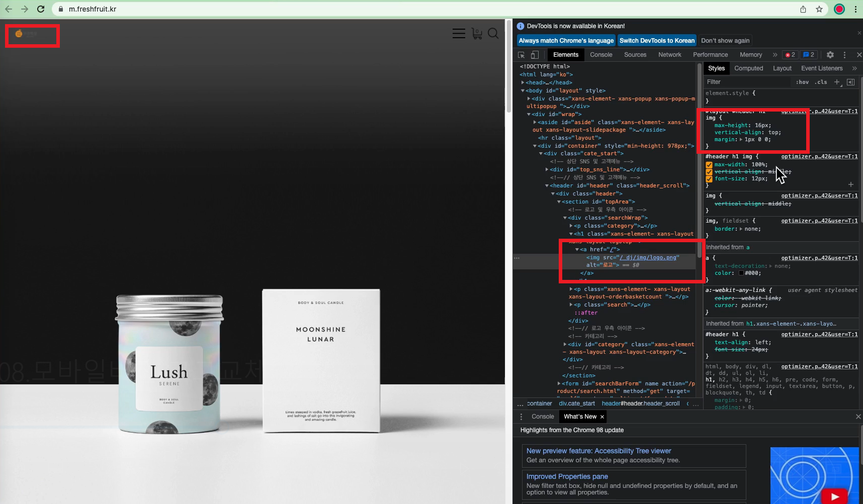Viewport: 863px width, 504px height.
Task: Uncheck the max-width: 100% declaration
Action: pyautogui.click(x=709, y=165)
